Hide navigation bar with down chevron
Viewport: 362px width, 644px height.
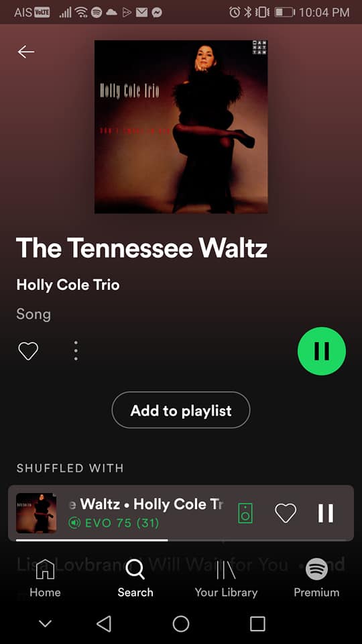(45, 623)
